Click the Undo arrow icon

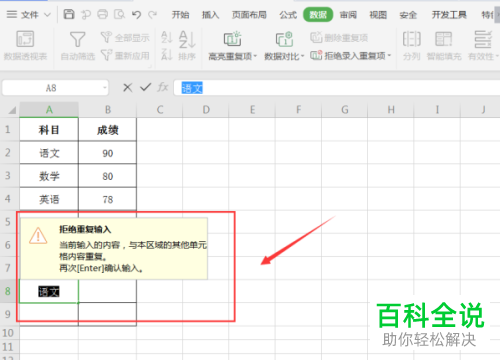point(136,14)
